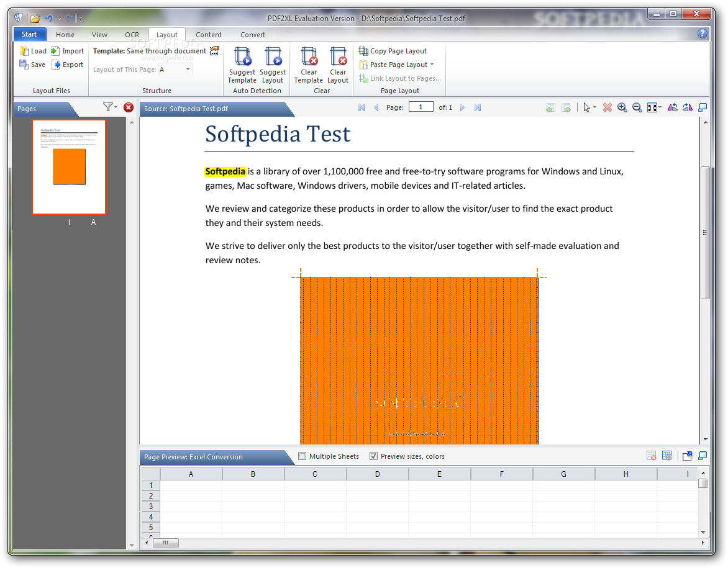Viewport: 728px width, 568px height.
Task: Click Clear Layout
Action: 338,65
